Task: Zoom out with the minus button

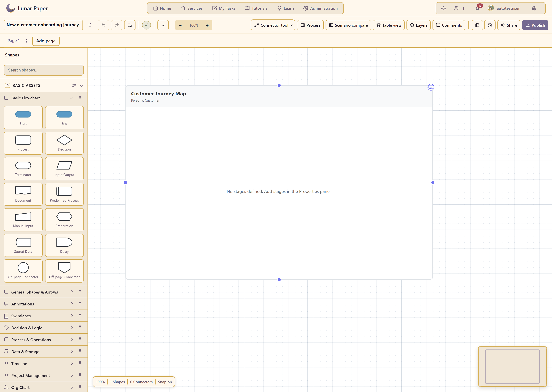Action: pyautogui.click(x=180, y=25)
